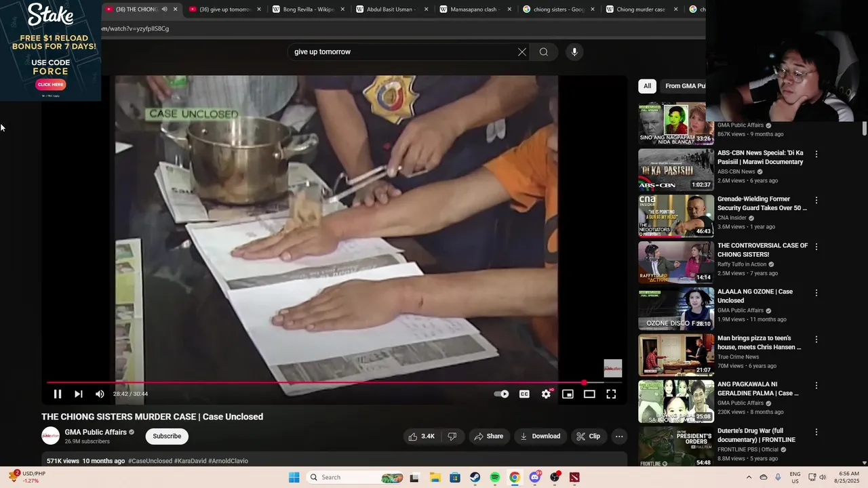868x488 pixels.
Task: Clear the search box text
Action: [x=522, y=52]
